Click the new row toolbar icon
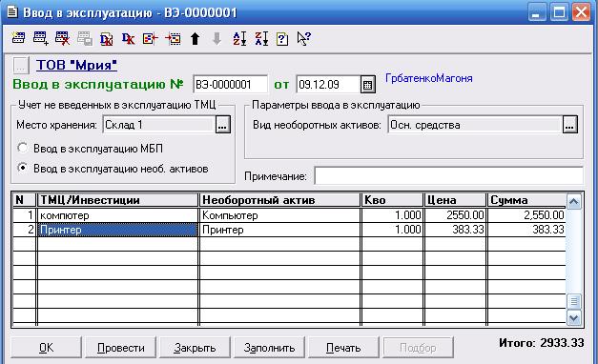The height and width of the screenshot is (364, 598). [18, 38]
